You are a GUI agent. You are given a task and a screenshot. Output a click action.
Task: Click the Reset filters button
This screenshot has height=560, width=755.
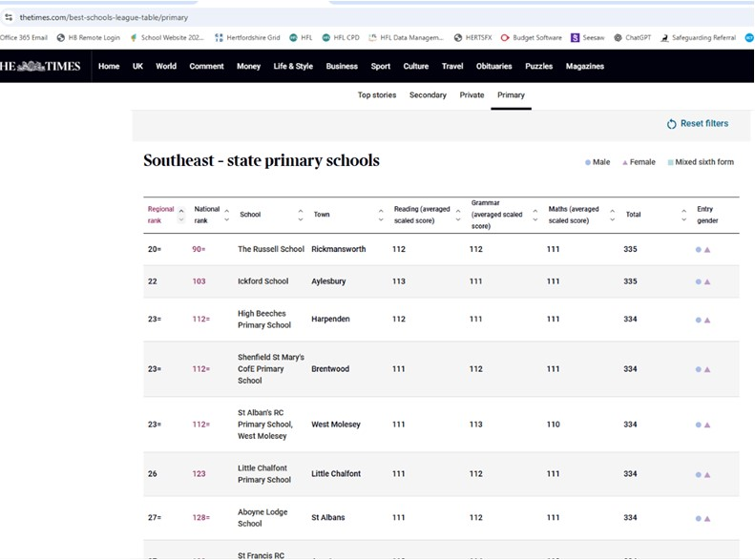697,124
